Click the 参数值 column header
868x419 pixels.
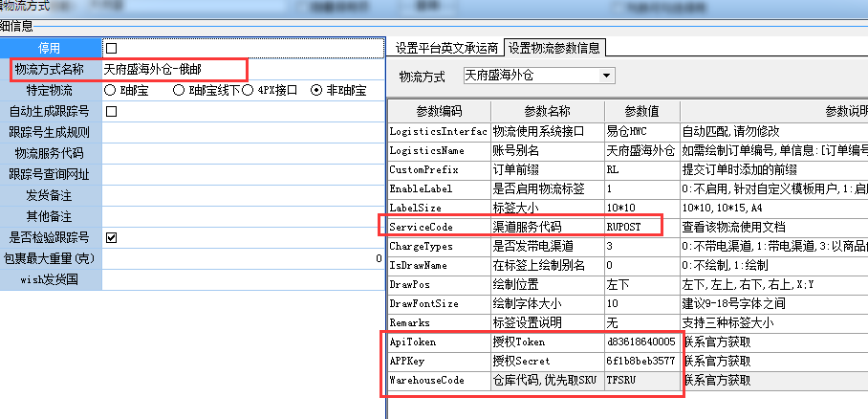641,110
